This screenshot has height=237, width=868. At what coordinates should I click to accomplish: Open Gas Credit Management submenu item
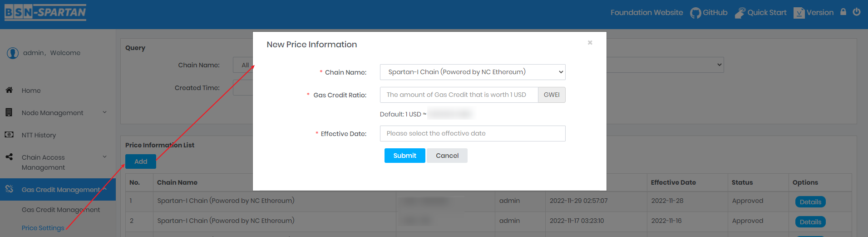coord(61,210)
